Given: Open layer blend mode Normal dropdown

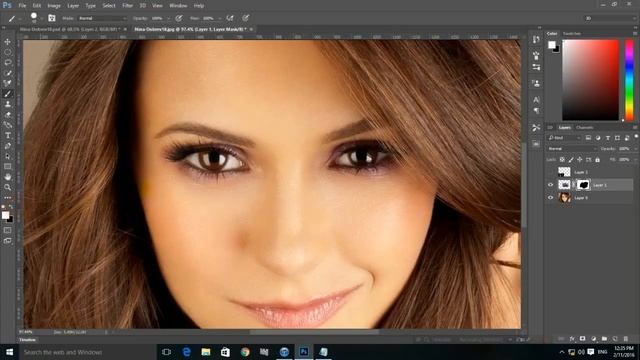Looking at the screenshot, I should click(571, 149).
